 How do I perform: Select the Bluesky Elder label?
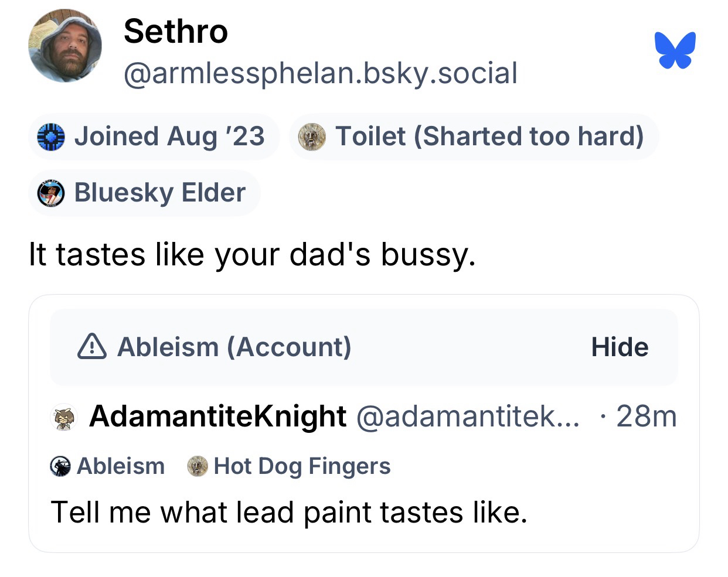(159, 193)
